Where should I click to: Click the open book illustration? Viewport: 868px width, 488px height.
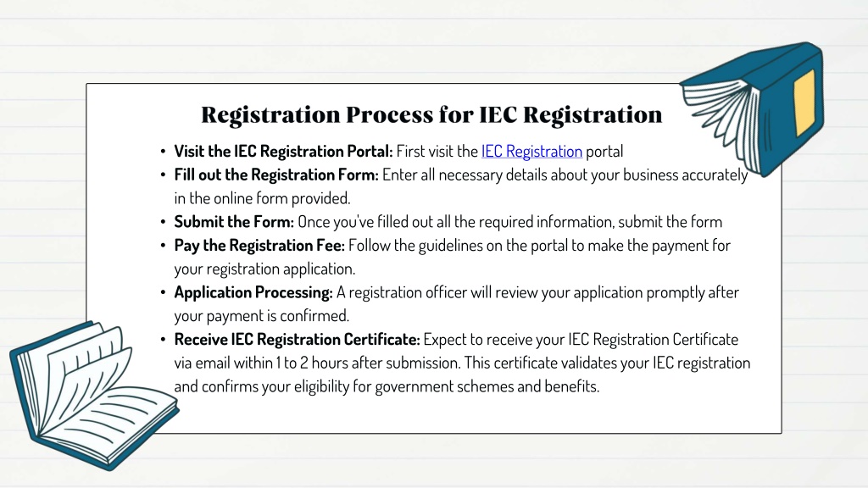pyautogui.click(x=93, y=396)
